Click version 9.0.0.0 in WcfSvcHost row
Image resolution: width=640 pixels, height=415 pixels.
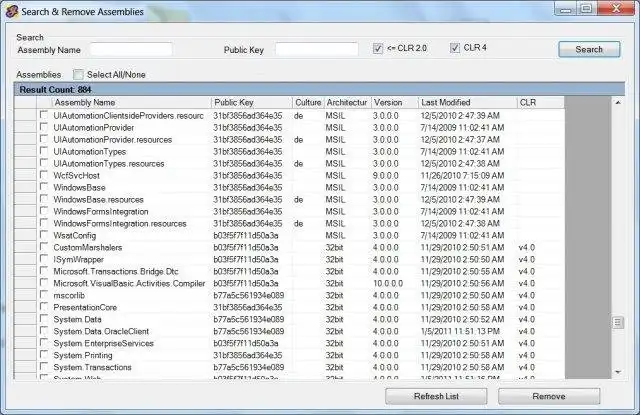pyautogui.click(x=386, y=175)
